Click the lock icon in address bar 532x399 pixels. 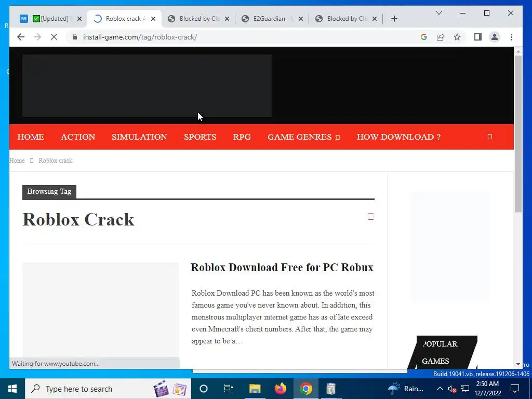(75, 37)
